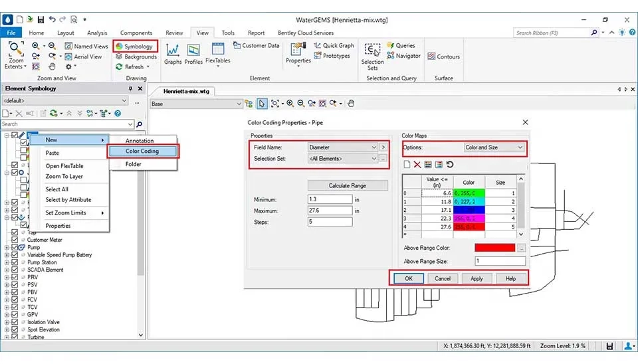Click the Calculate Range button
The image size is (638, 364).
[x=347, y=185]
